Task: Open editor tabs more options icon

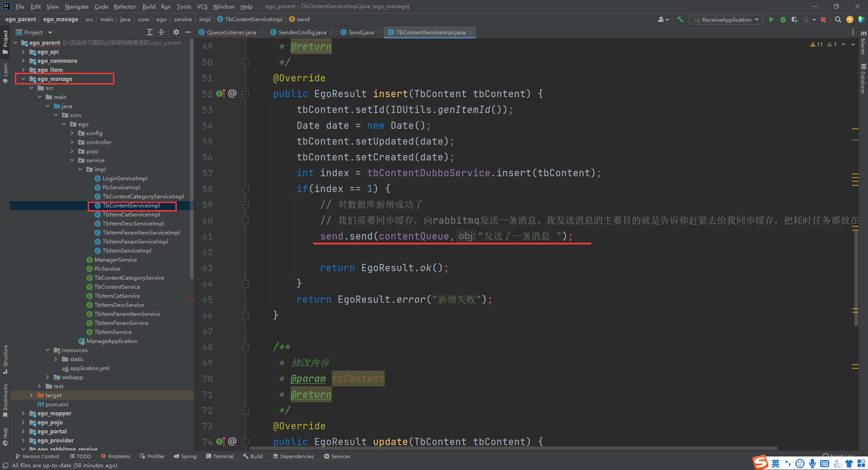Action: pos(853,32)
